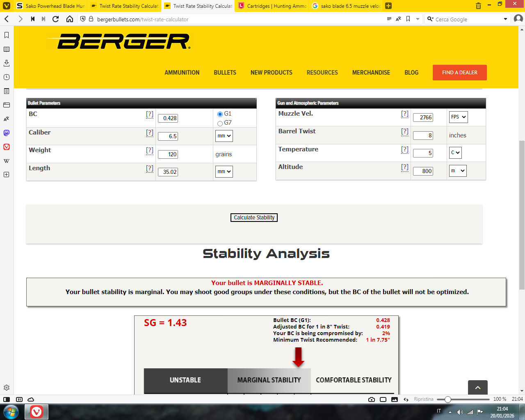
Task: Toggle the side panel from status bar
Action: pyautogui.click(x=7, y=399)
